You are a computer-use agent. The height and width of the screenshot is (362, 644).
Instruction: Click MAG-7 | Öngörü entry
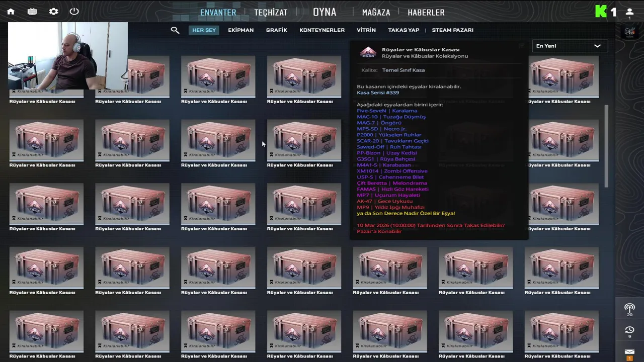point(379,123)
